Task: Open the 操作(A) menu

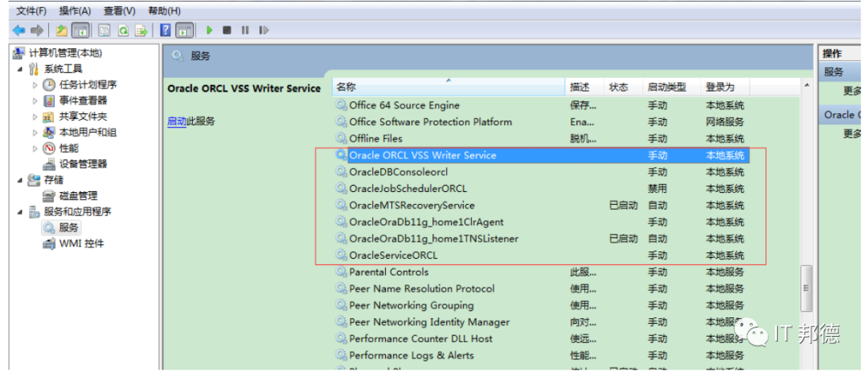Action: (75, 10)
